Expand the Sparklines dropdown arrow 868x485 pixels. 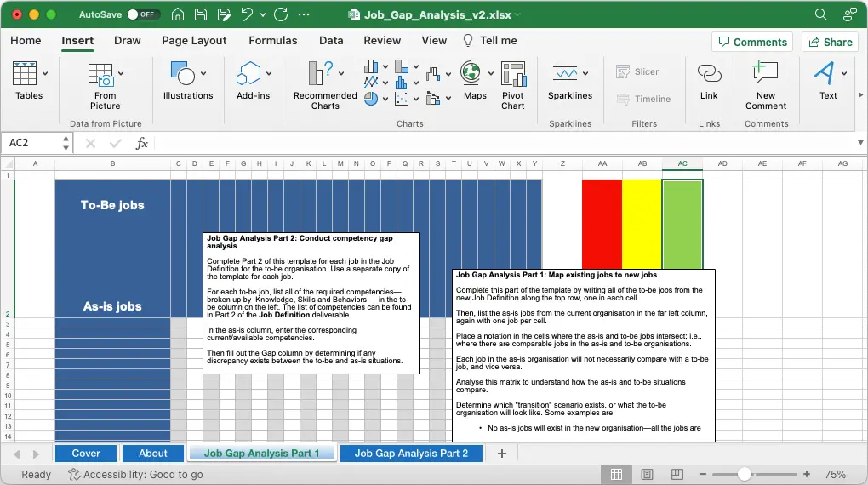[x=585, y=73]
